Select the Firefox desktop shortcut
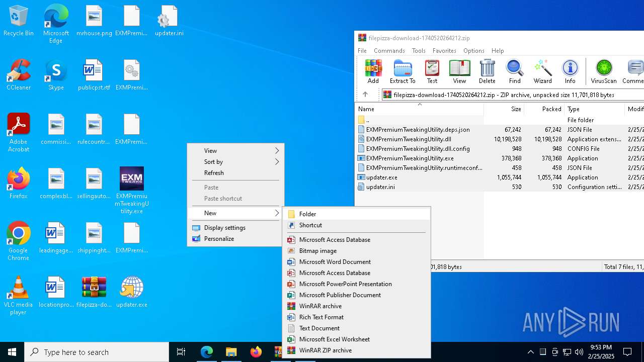644x362 pixels. pyautogui.click(x=19, y=184)
